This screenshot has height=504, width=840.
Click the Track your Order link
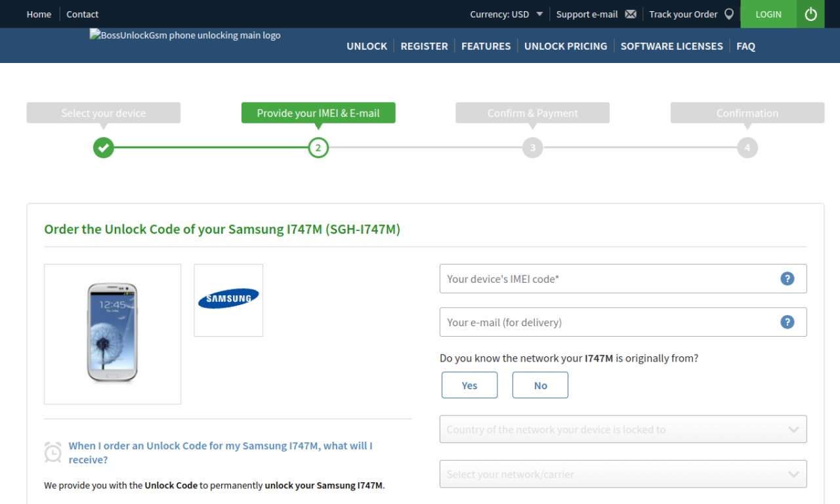coord(683,14)
